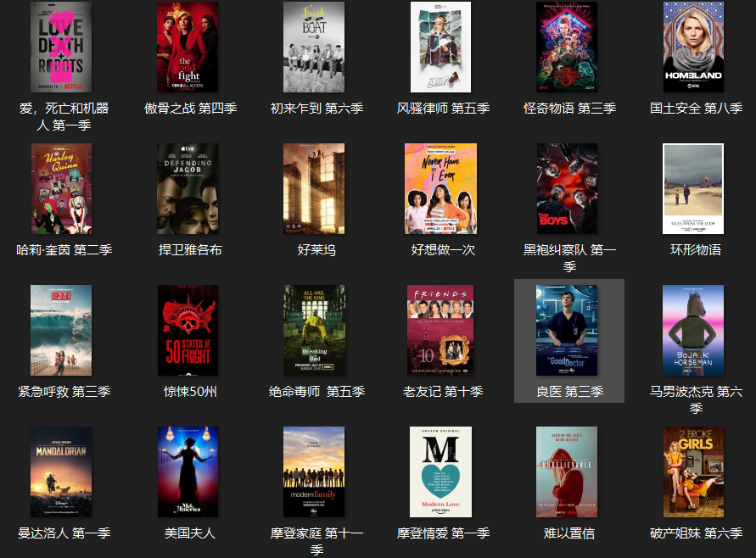Screen dimensions: 756x558
Task: Open the 9-1-1 wave poster
Action: click(61, 330)
